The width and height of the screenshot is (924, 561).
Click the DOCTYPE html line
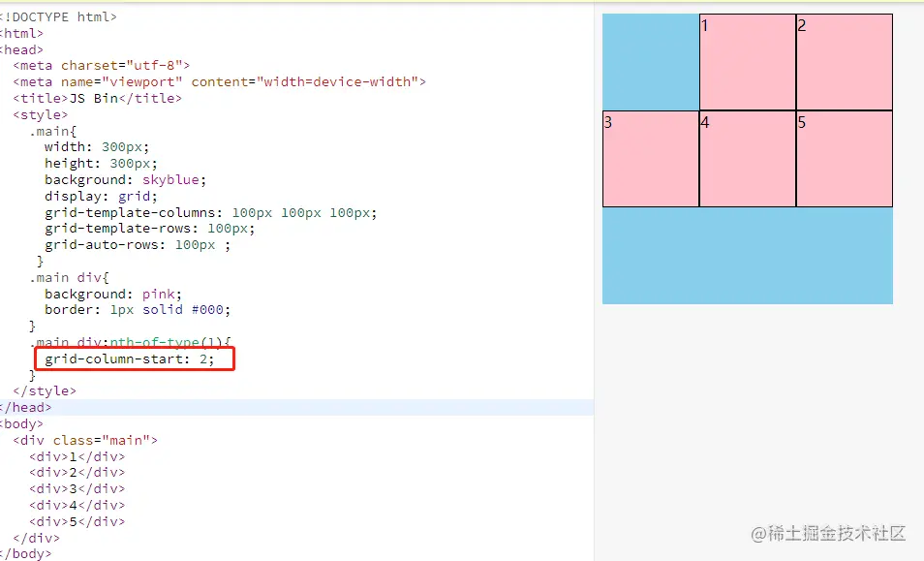(58, 17)
